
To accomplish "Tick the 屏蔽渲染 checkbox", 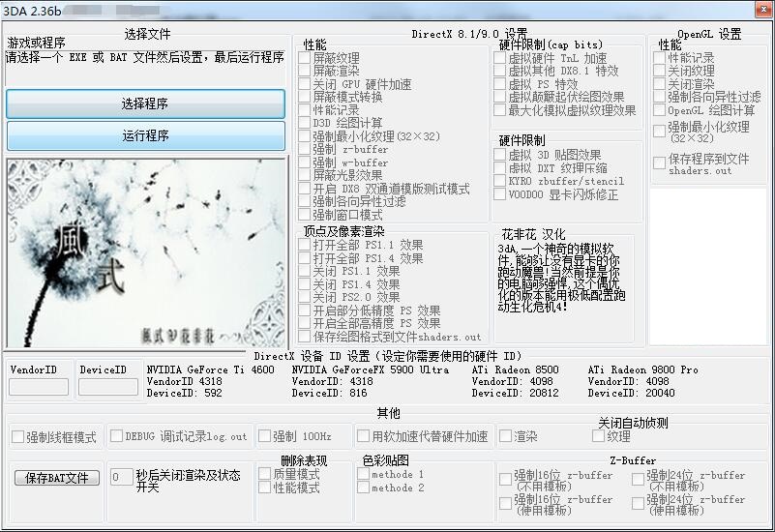I will click(x=305, y=71).
